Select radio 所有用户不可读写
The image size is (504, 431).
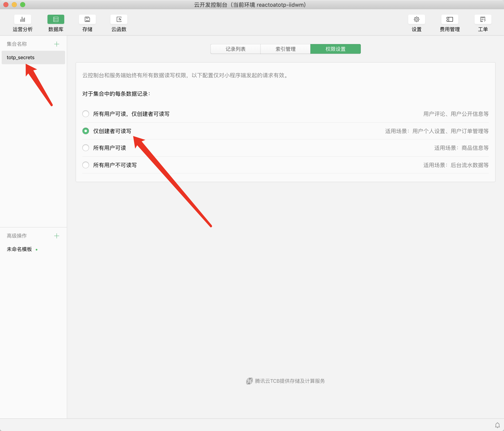pyautogui.click(x=86, y=165)
